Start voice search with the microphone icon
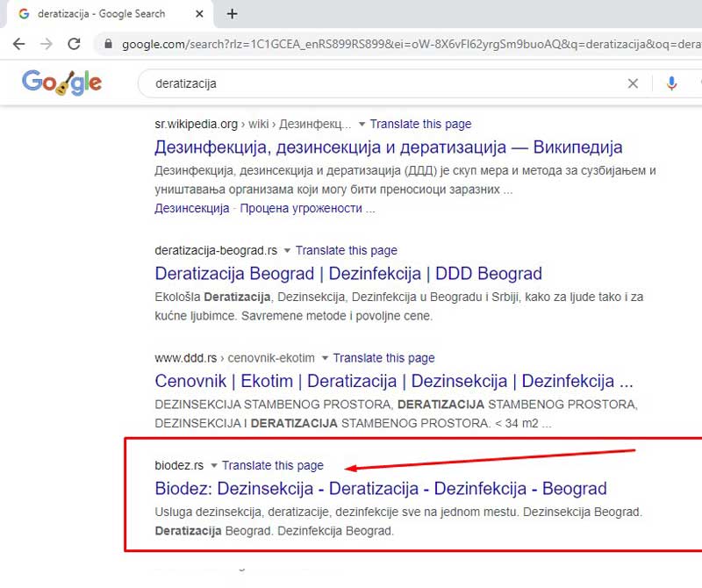 (671, 83)
